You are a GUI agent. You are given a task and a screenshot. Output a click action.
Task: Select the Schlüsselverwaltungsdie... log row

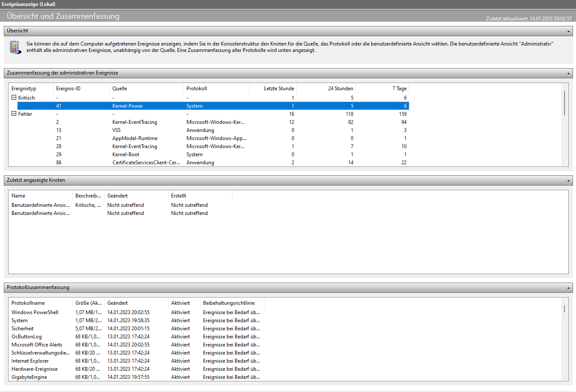click(x=137, y=353)
